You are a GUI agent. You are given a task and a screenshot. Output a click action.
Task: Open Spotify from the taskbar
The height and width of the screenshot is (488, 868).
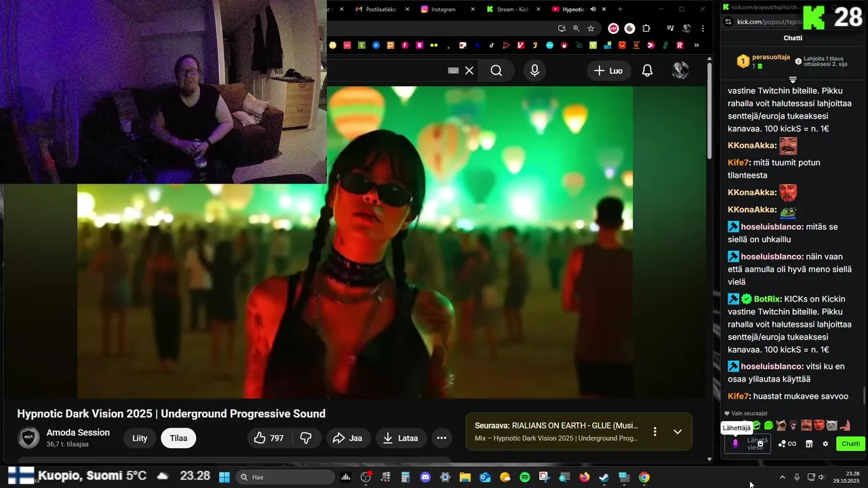[525, 477]
